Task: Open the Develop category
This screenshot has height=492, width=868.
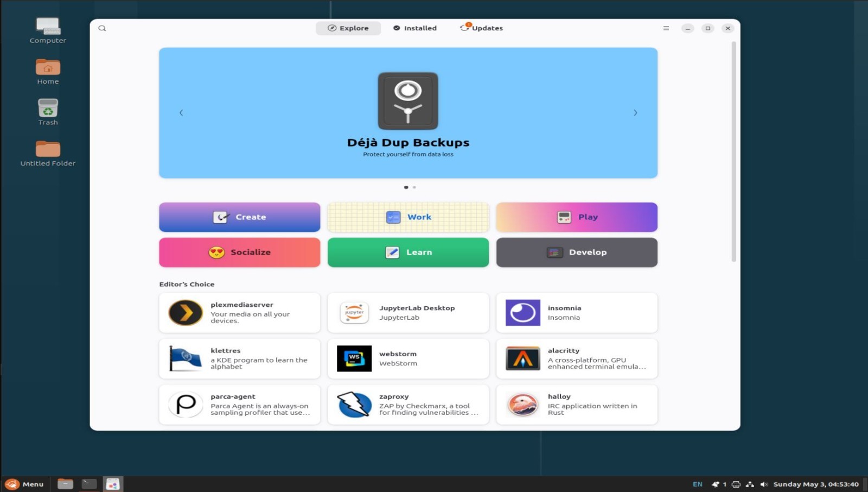Action: (x=577, y=253)
